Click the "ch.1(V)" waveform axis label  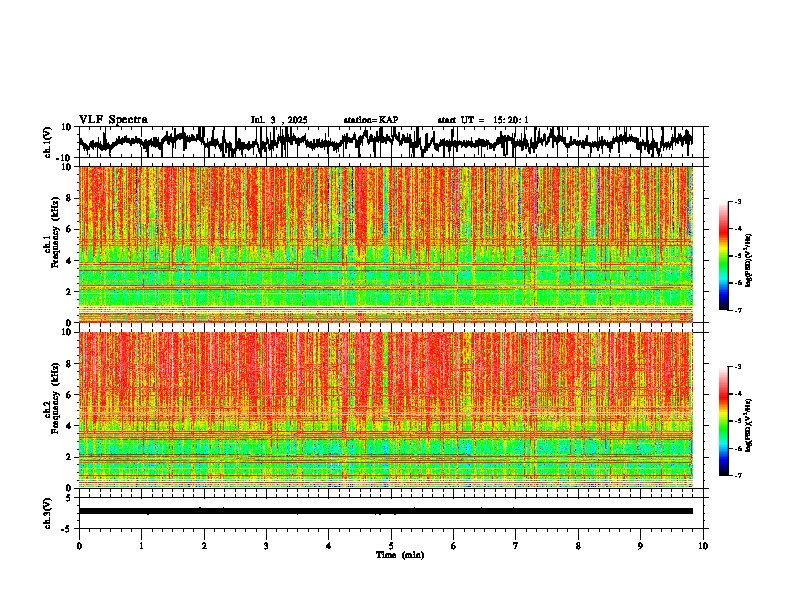(48, 142)
